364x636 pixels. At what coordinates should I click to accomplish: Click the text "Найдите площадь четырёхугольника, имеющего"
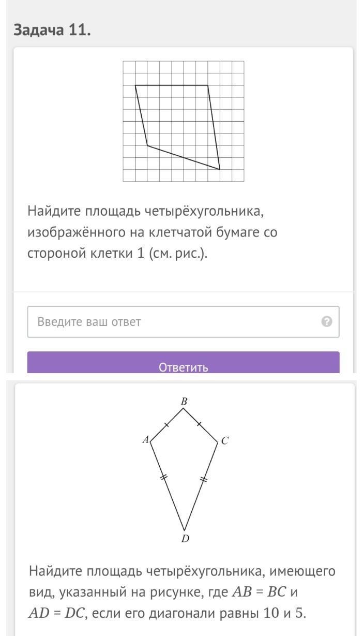coord(182,571)
